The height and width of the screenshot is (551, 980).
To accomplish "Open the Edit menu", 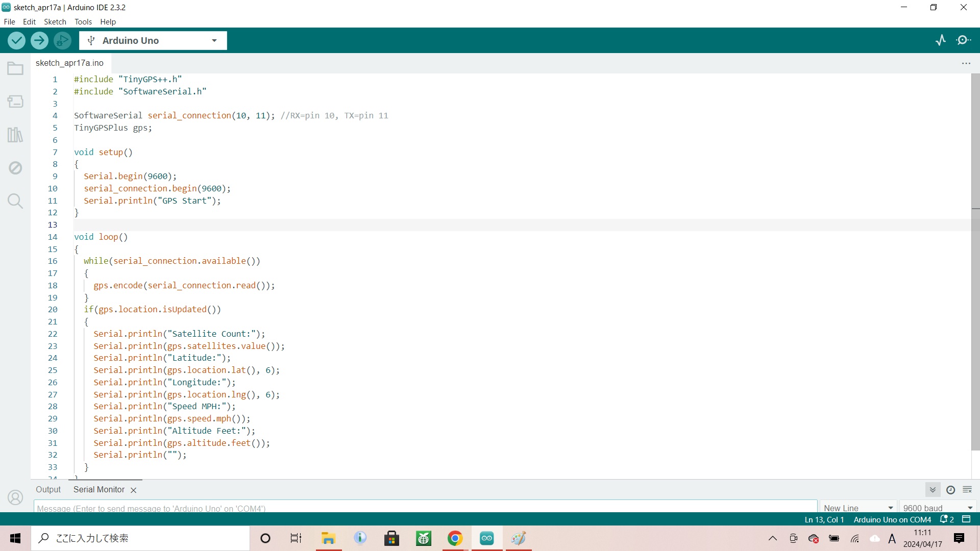I will (29, 22).
